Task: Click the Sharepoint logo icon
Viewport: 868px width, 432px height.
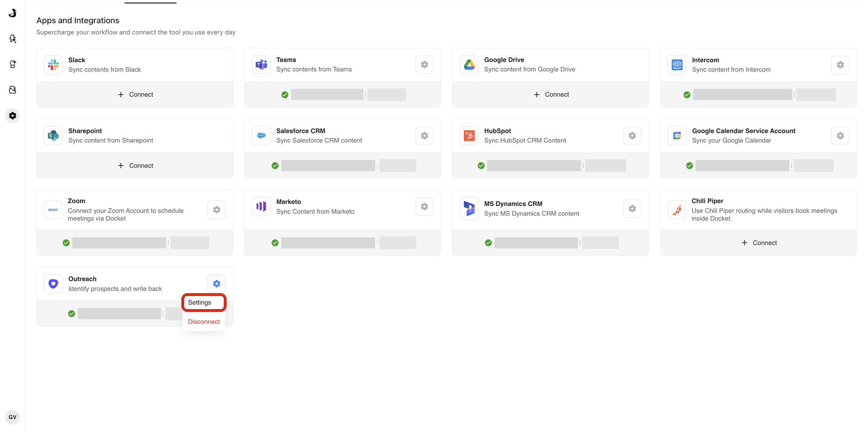Action: [x=54, y=135]
